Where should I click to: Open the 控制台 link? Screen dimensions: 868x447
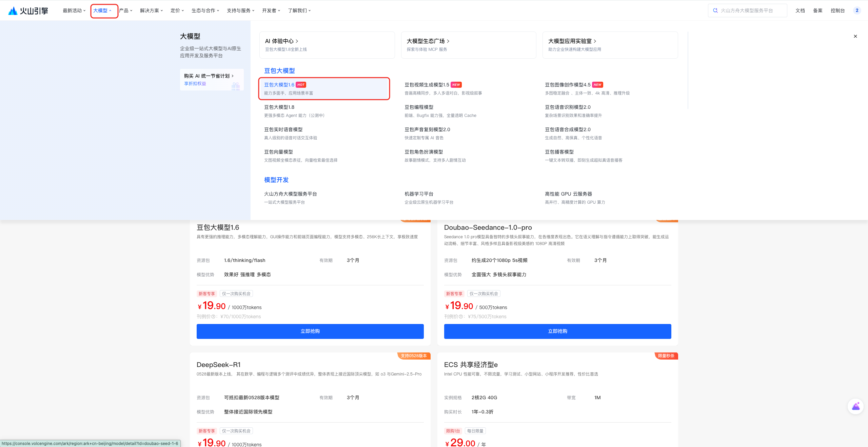837,10
